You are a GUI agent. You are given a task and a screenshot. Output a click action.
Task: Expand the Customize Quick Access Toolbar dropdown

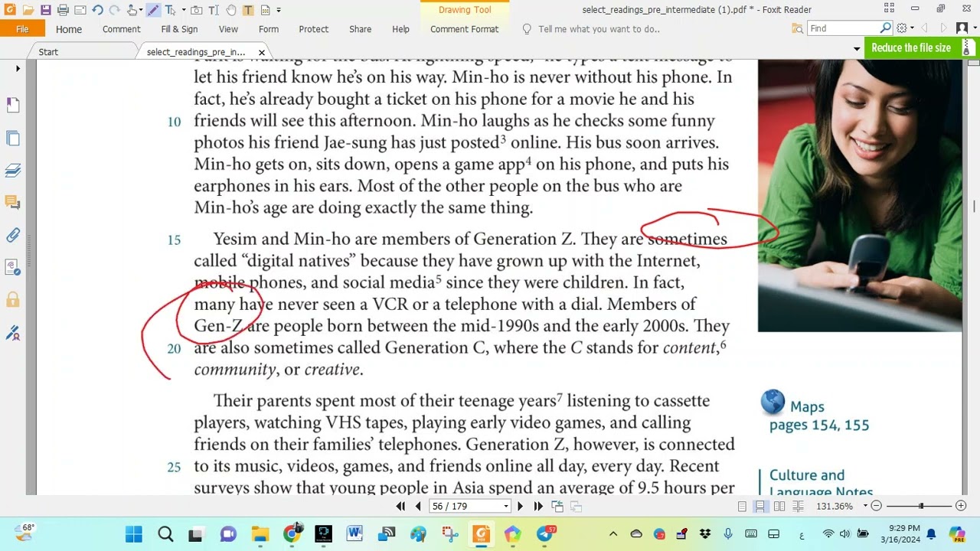click(x=279, y=10)
